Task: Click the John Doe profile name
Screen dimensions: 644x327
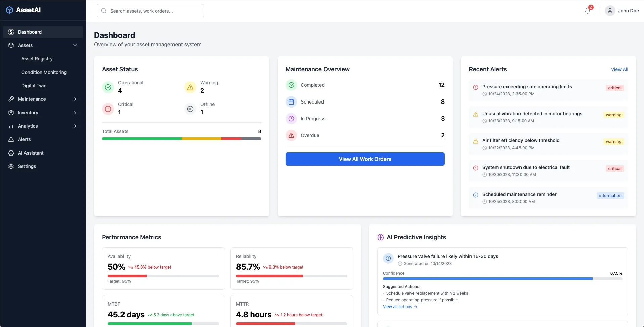Action: (628, 11)
